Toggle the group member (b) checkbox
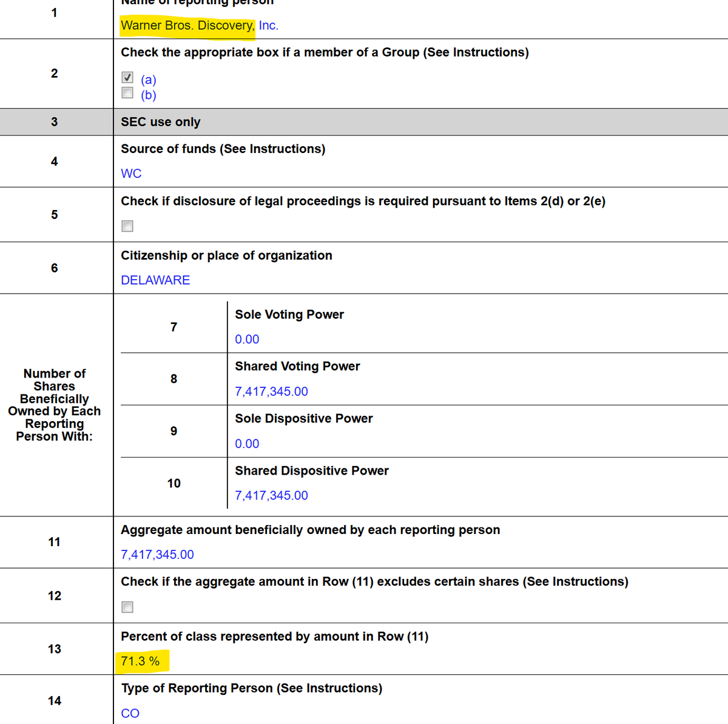This screenshot has width=728, height=724. (x=127, y=93)
